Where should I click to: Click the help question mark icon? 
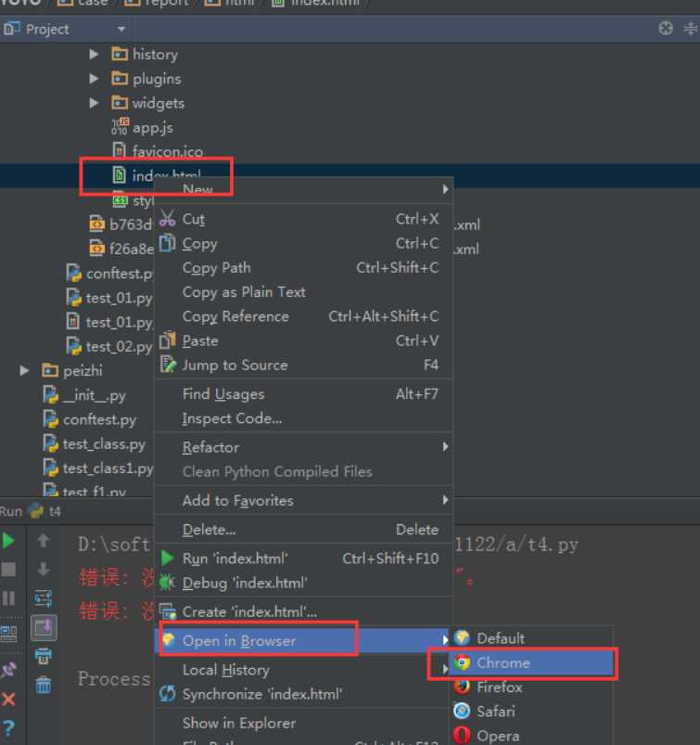tap(8, 728)
